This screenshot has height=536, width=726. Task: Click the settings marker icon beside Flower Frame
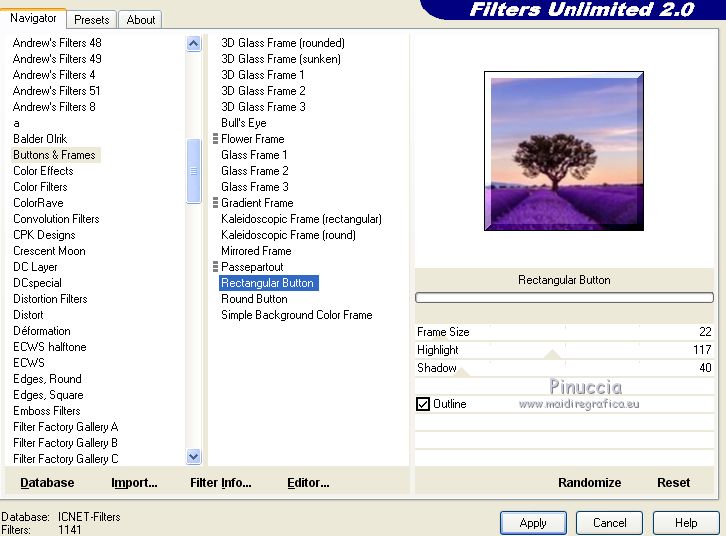(215, 138)
